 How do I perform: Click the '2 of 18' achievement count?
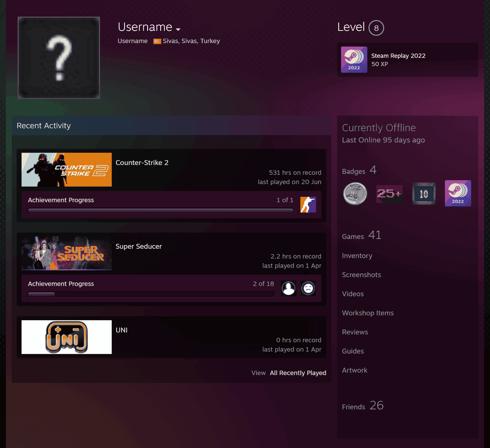tap(263, 284)
